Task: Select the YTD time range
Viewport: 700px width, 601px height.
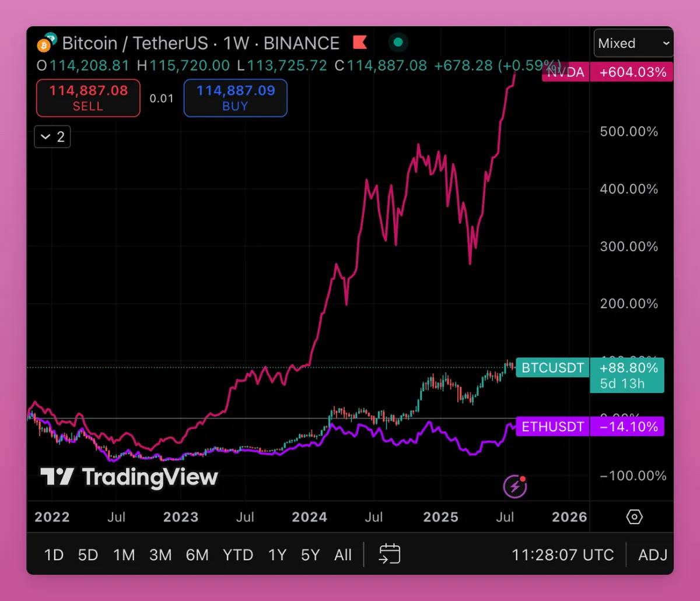Action: click(237, 554)
